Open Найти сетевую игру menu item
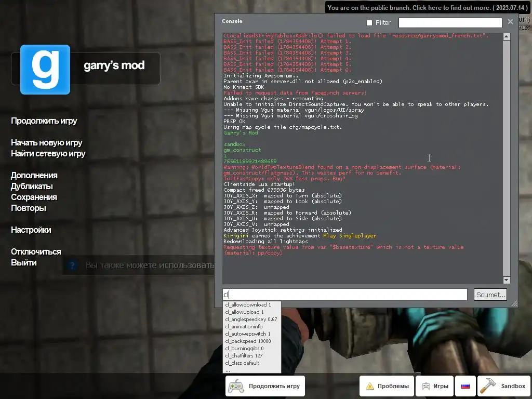532x399 pixels. coord(48,154)
